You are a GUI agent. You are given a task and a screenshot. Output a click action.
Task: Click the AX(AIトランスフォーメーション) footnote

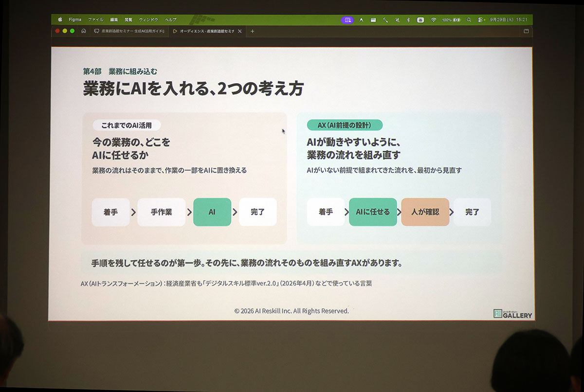click(x=226, y=283)
